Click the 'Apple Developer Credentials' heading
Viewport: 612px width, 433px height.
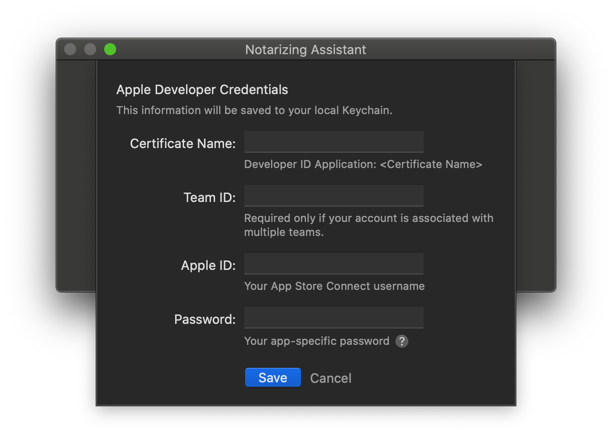(202, 90)
